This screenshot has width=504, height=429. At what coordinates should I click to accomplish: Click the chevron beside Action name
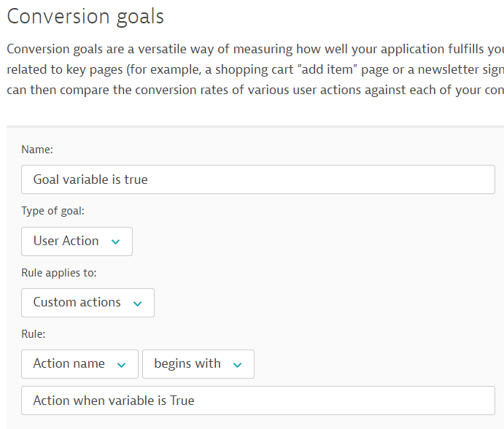[x=122, y=364]
